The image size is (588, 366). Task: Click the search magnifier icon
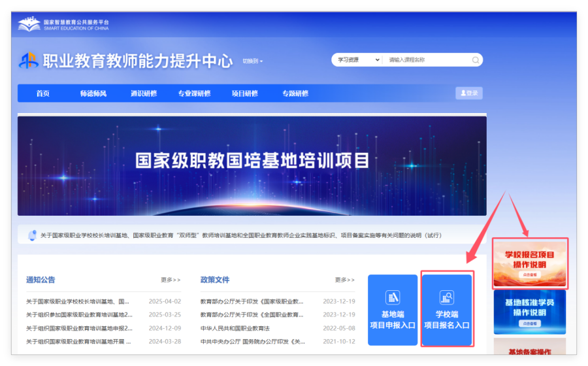476,60
